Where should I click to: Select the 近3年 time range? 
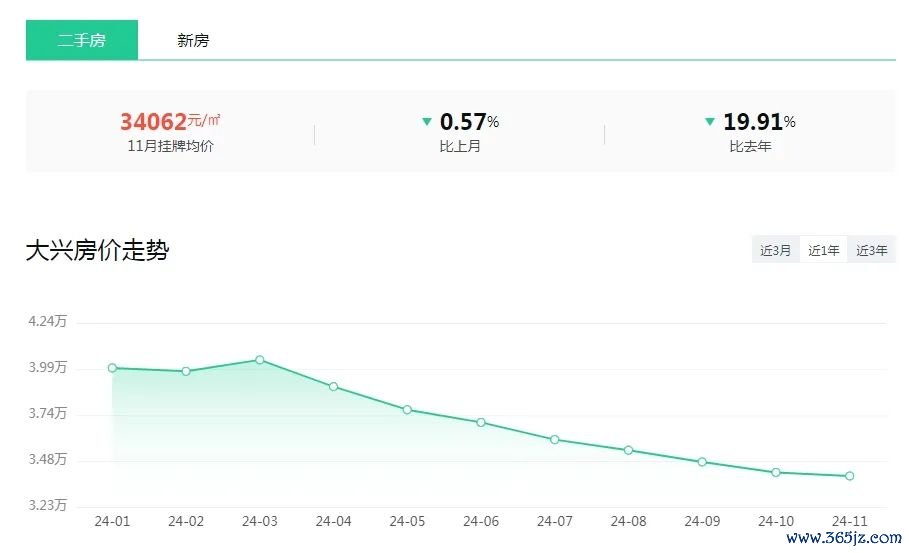[x=872, y=250]
